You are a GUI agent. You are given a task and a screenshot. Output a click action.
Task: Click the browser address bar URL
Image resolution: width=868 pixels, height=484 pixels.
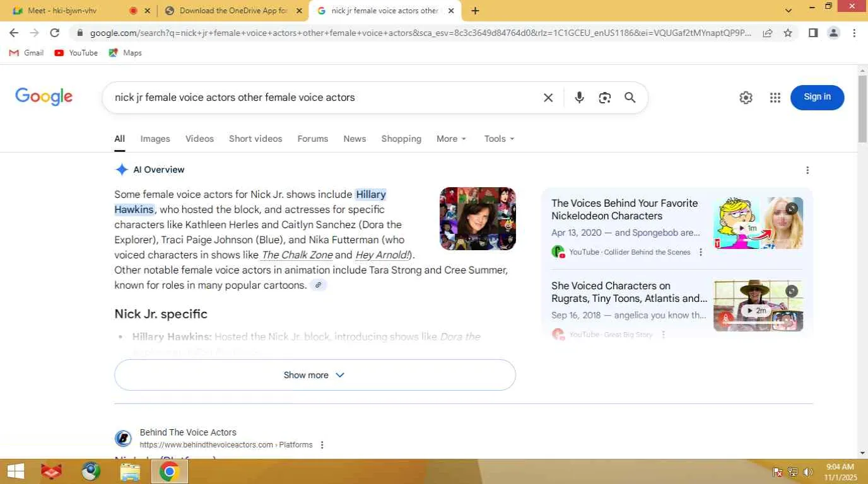(x=421, y=33)
